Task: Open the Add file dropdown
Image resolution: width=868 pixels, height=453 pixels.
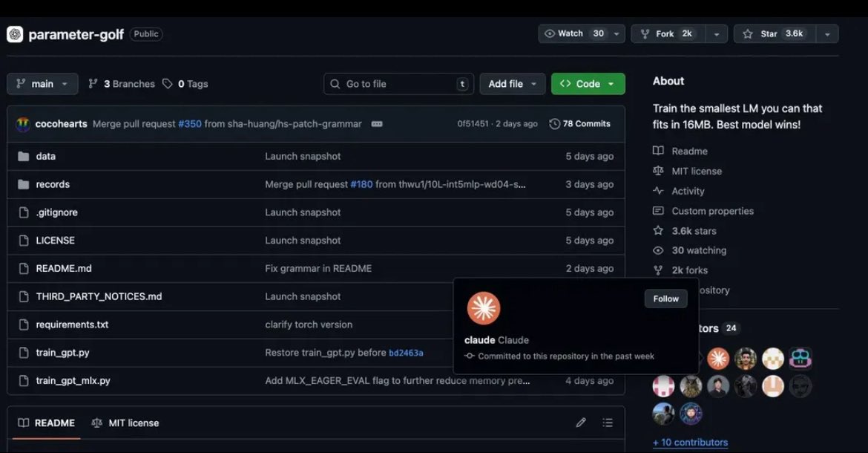Action: pos(512,84)
